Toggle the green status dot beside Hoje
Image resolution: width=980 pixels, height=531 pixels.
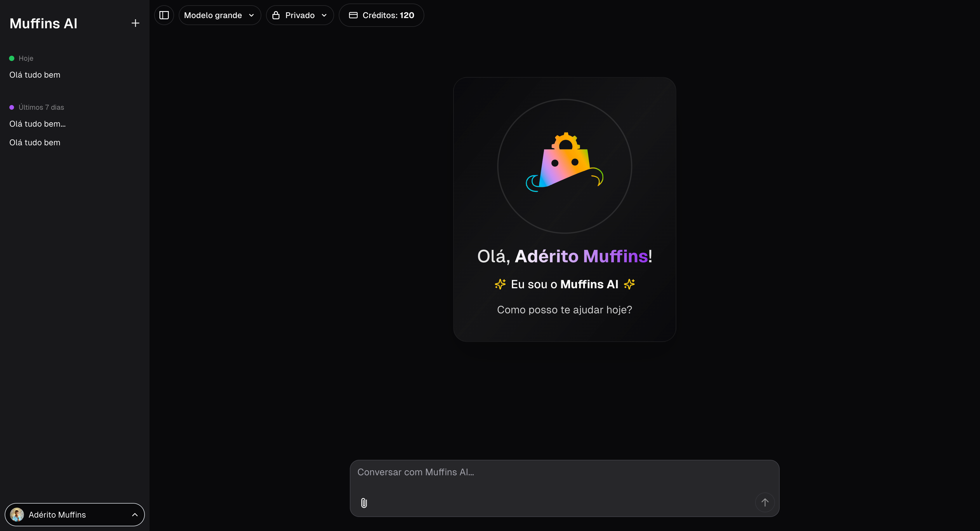click(11, 58)
